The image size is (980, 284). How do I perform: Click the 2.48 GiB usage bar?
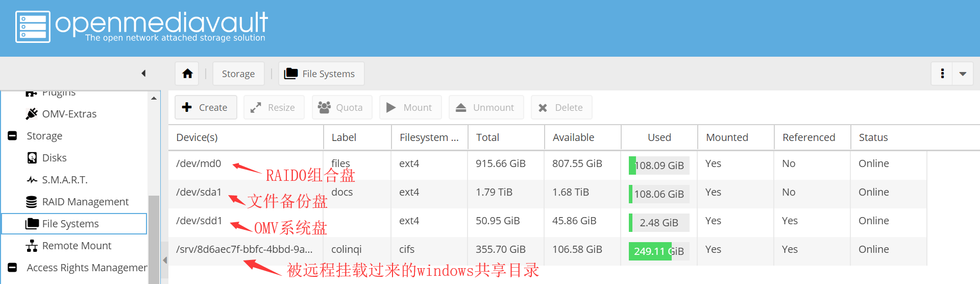click(659, 223)
